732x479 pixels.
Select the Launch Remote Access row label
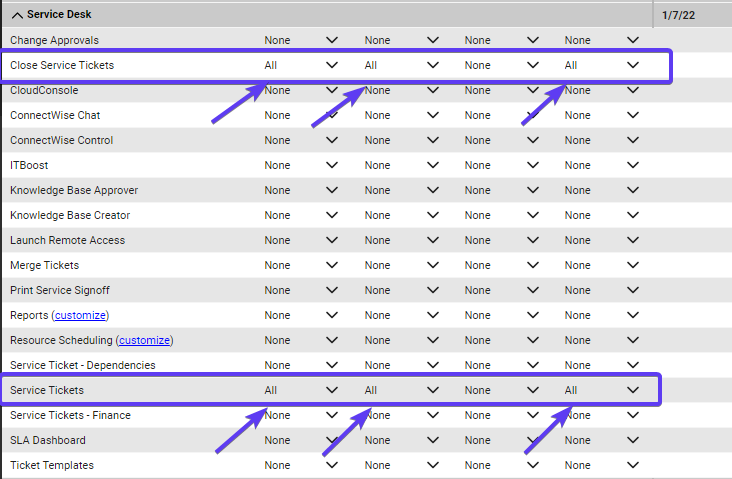point(67,240)
